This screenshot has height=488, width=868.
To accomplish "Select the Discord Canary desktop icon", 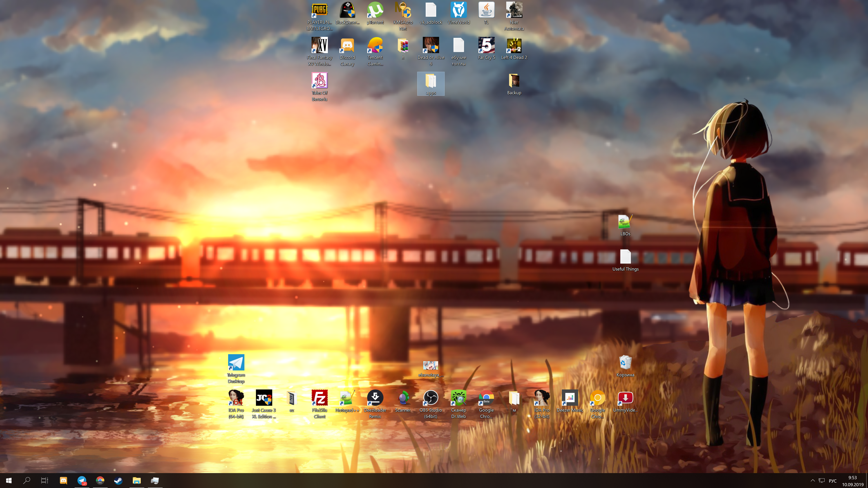I will (347, 52).
